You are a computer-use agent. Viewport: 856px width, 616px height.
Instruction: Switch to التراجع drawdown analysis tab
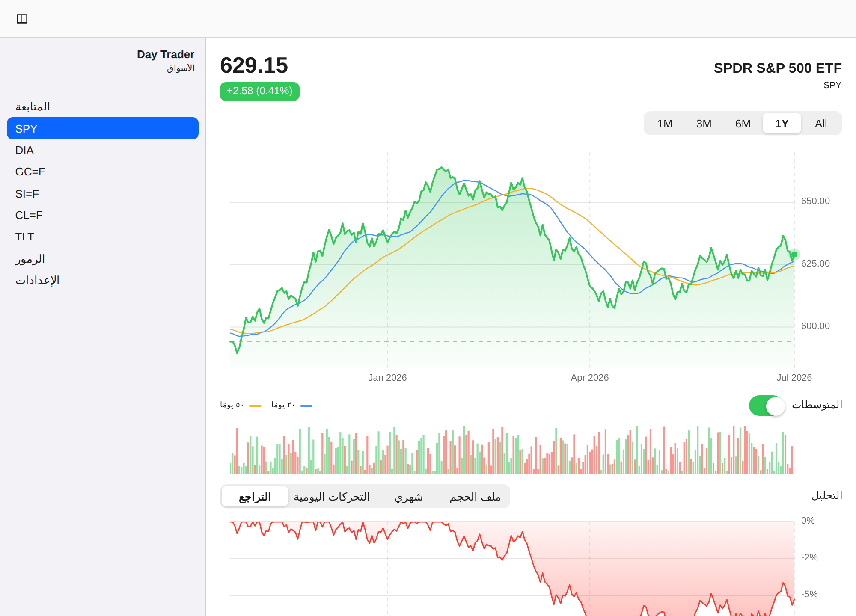[x=255, y=496]
